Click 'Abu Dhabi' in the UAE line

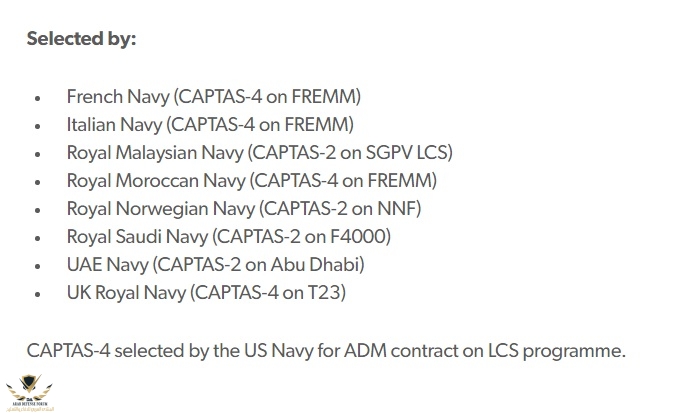tap(315, 265)
